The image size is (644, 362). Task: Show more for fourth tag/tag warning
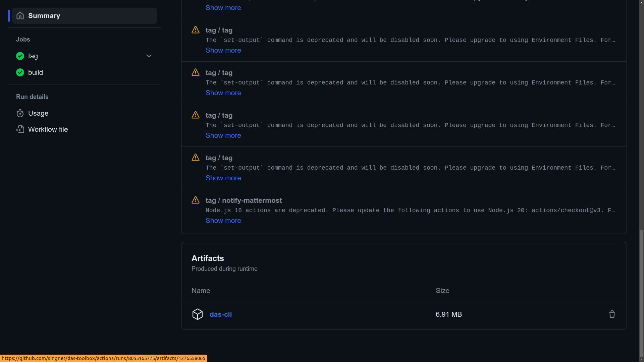point(223,178)
